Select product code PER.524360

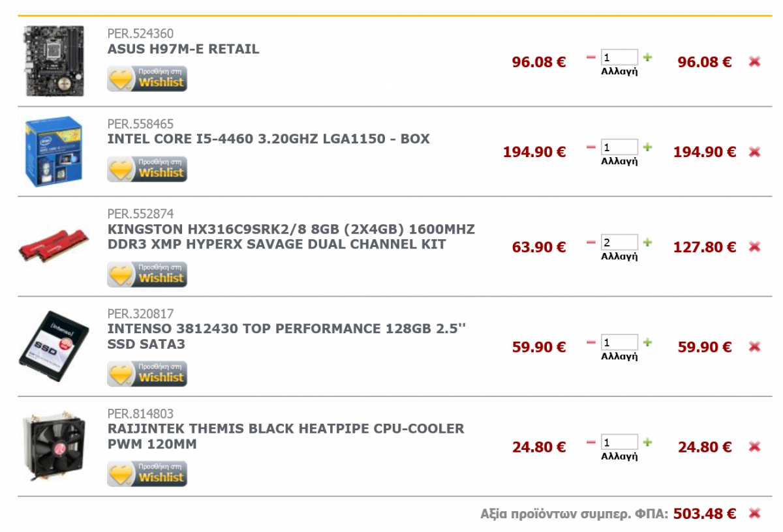[140, 34]
